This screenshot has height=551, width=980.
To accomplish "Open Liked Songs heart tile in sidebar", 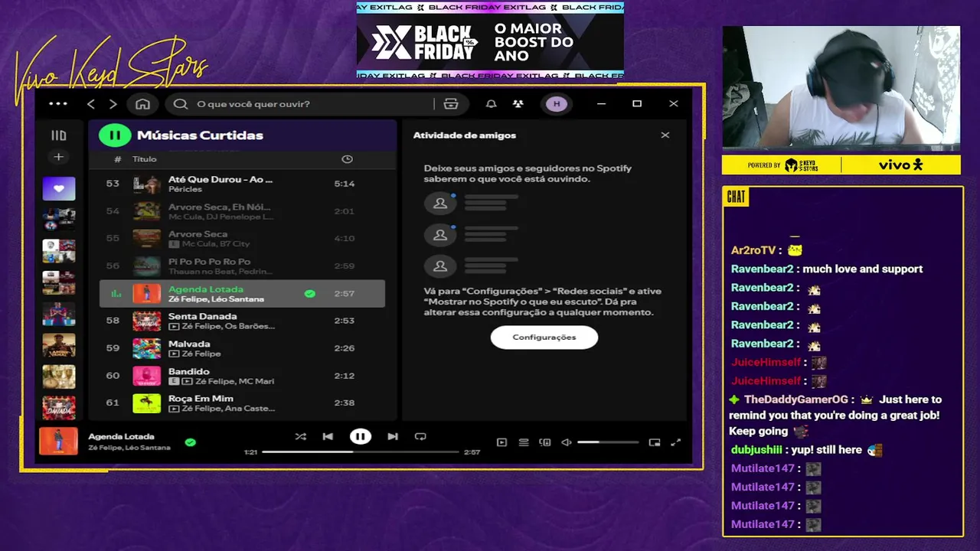I will pyautogui.click(x=59, y=188).
